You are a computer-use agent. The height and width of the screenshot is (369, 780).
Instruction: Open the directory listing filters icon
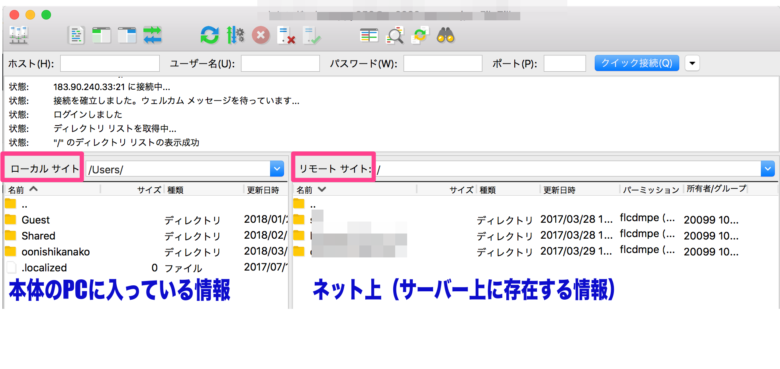(x=369, y=35)
